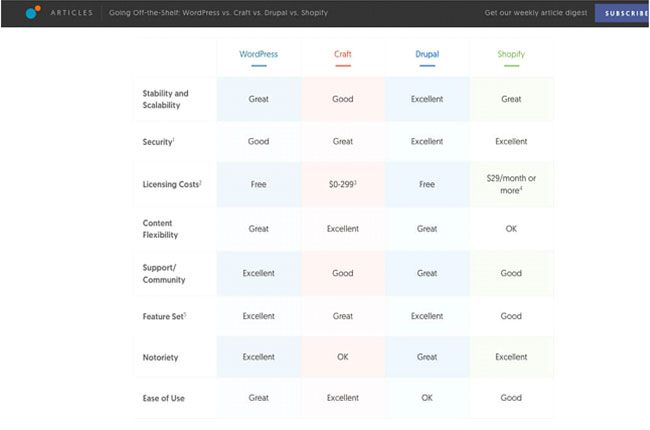Select the Craft column header

tap(343, 53)
